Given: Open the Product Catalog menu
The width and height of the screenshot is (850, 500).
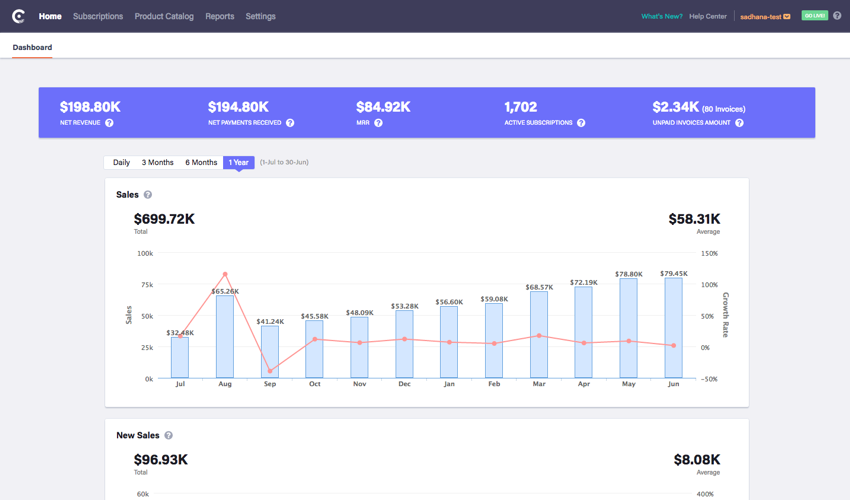Looking at the screenshot, I should point(164,16).
